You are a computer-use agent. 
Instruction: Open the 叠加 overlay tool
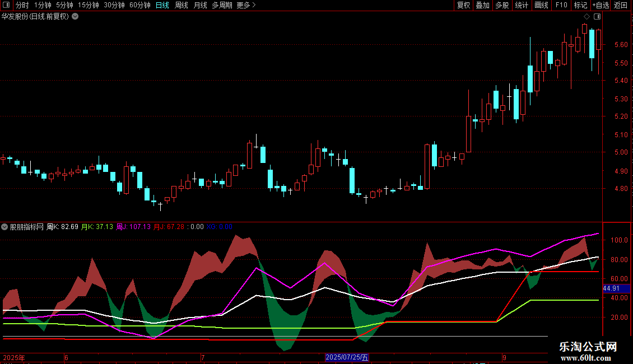[x=482, y=5]
